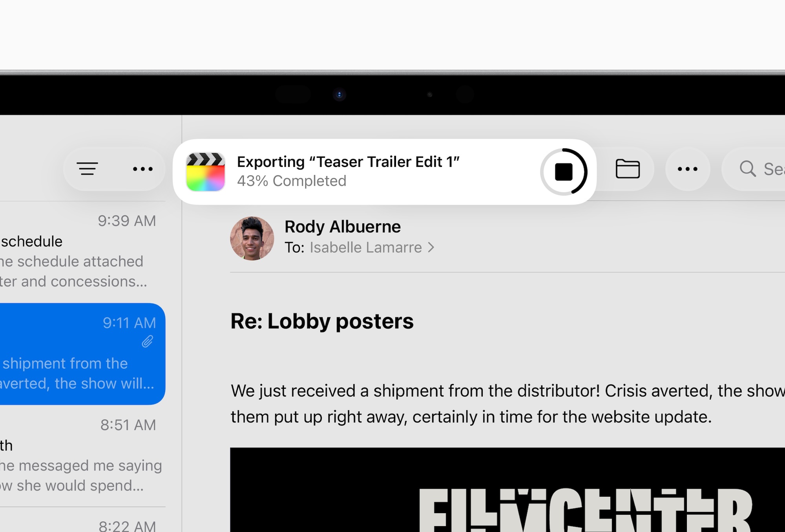Click recipient name Isabelle Lamarre
Image resolution: width=785 pixels, height=532 pixels.
[x=366, y=247]
